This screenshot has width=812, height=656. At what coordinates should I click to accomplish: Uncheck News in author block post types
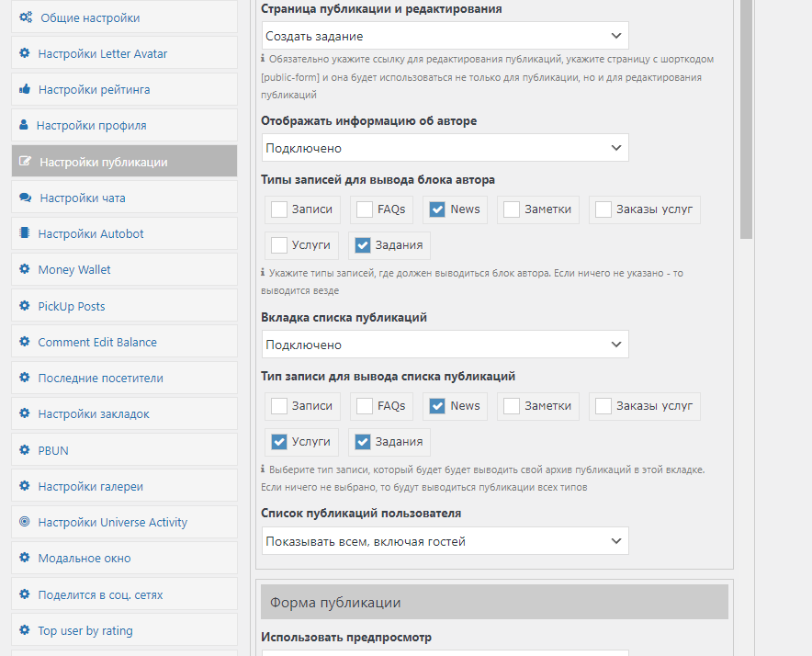click(438, 209)
